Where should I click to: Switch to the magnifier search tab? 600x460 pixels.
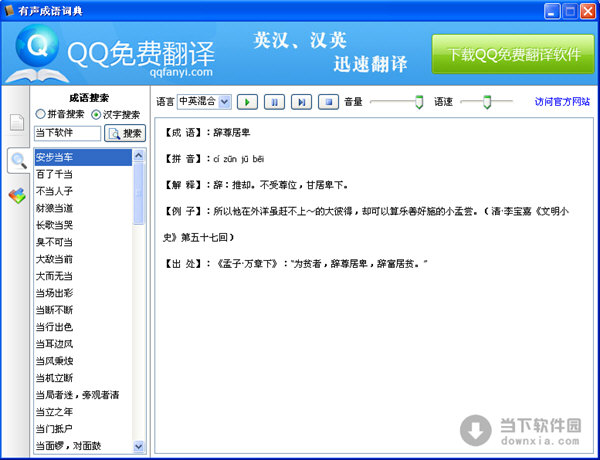pos(18,160)
